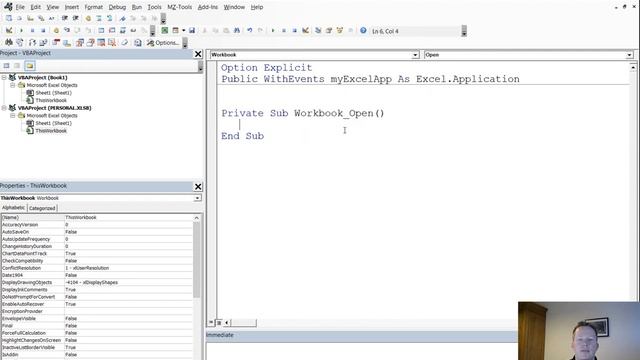
Task: Click the blue Help question mark icon
Action: coord(363,31)
